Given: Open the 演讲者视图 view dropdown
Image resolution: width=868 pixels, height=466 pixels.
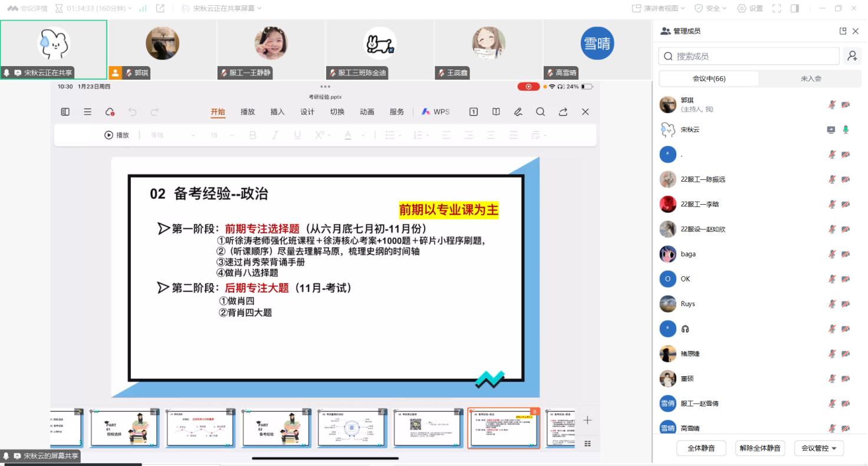Looking at the screenshot, I should (x=658, y=8).
